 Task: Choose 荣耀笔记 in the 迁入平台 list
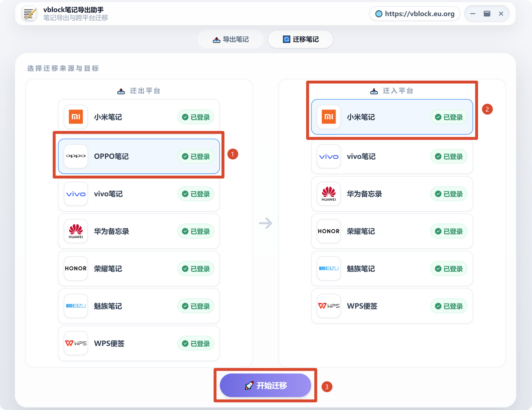click(392, 231)
